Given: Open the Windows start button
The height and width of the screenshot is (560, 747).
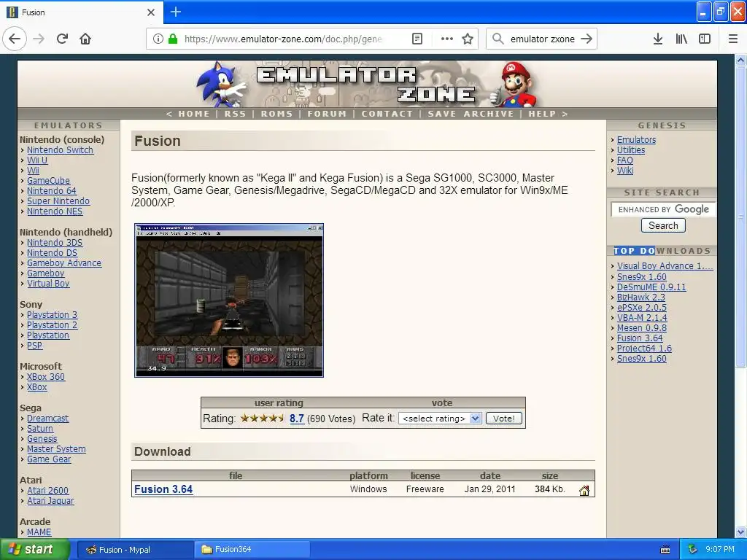Looking at the screenshot, I should [x=35, y=550].
